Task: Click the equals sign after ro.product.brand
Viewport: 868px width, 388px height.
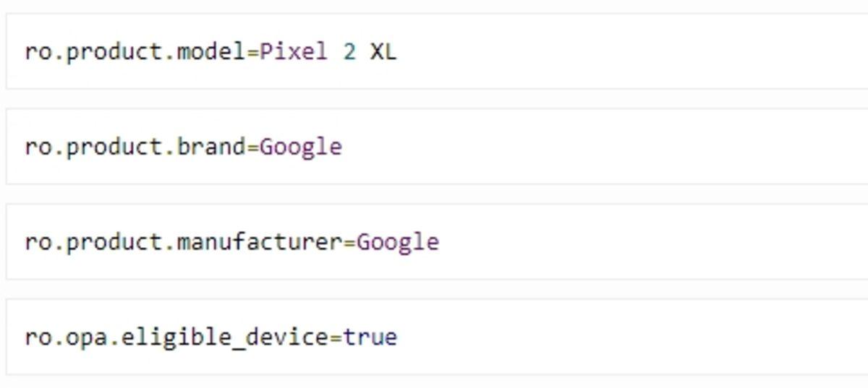Action: click(x=253, y=147)
